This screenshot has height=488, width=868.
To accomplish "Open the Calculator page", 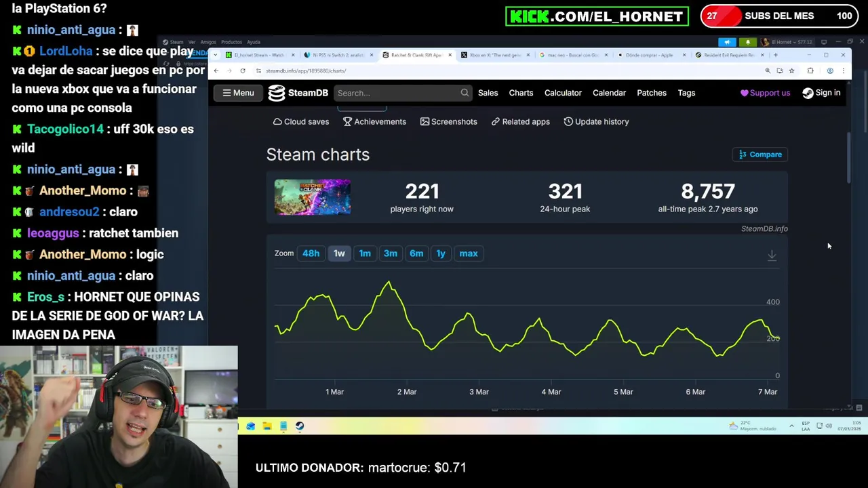I will (x=563, y=93).
